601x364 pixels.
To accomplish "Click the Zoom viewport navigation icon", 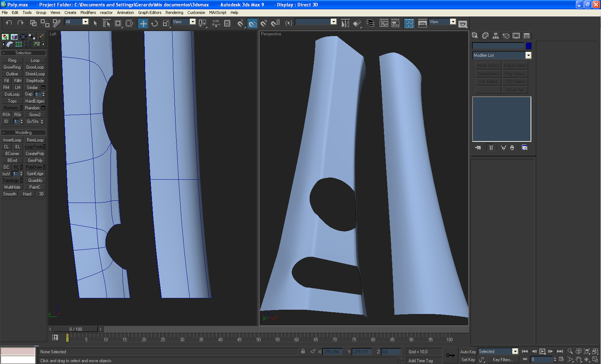I will (x=570, y=351).
